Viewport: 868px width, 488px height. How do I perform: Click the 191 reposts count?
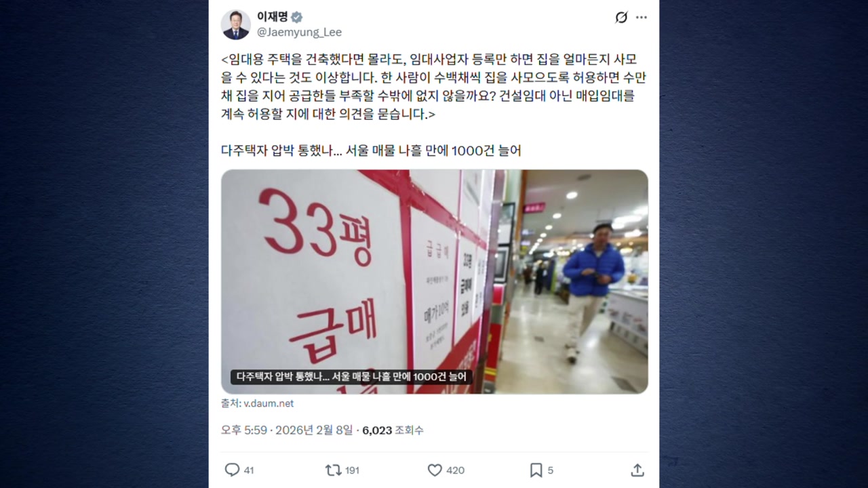(x=352, y=470)
